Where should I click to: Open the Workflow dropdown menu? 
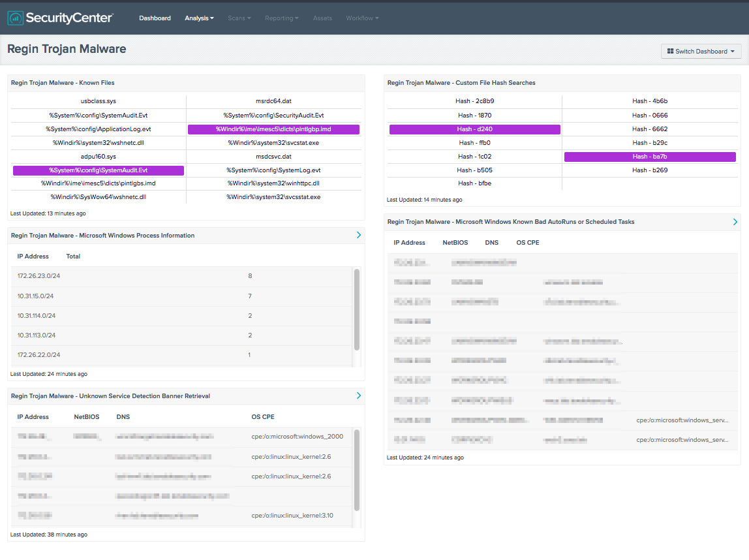(362, 18)
